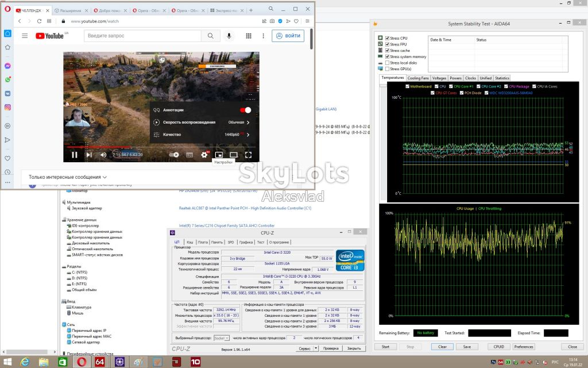Open WhatsApp in the Opera sidebar
Viewport: 588px width, 368px height.
7,79
